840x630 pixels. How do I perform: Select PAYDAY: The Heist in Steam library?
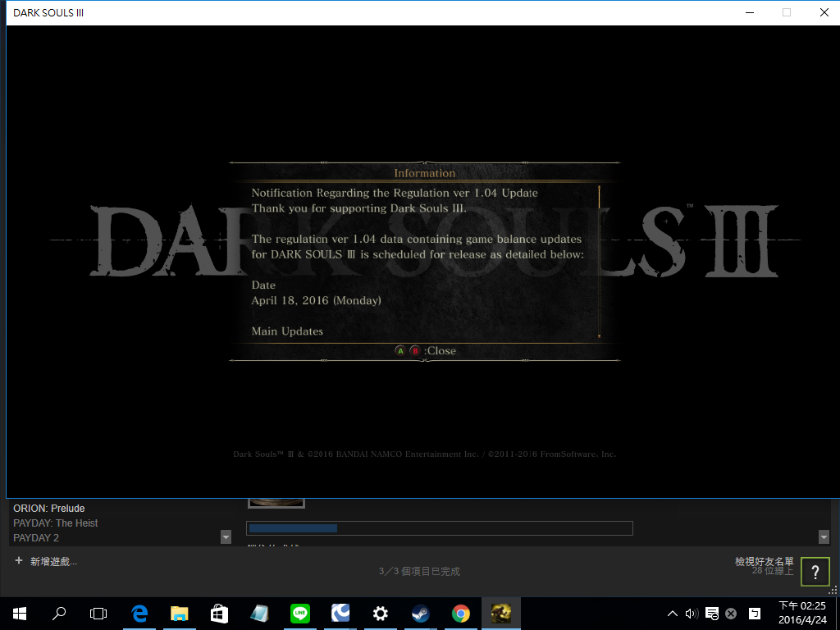(56, 523)
